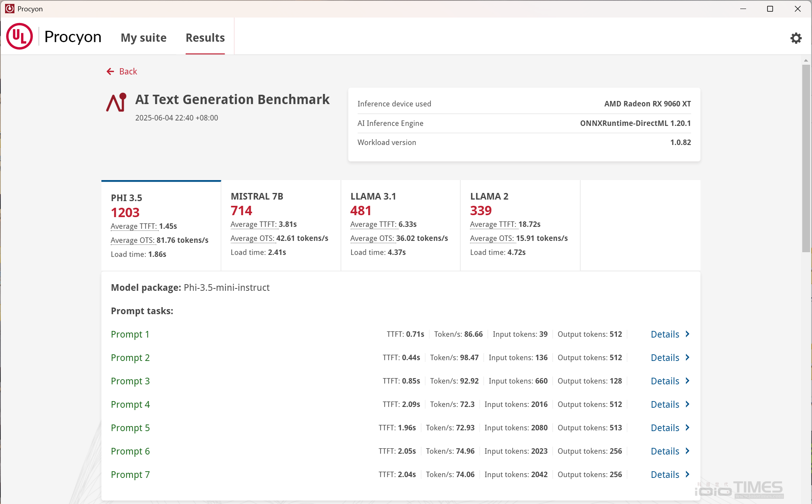This screenshot has height=504, width=812.
Task: Click the Prompt 3 label
Action: [130, 381]
